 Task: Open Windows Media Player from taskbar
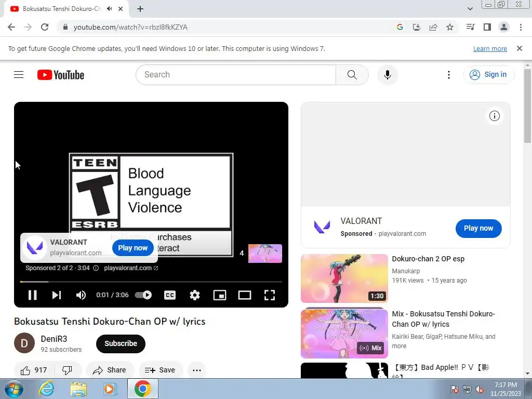tap(109, 389)
